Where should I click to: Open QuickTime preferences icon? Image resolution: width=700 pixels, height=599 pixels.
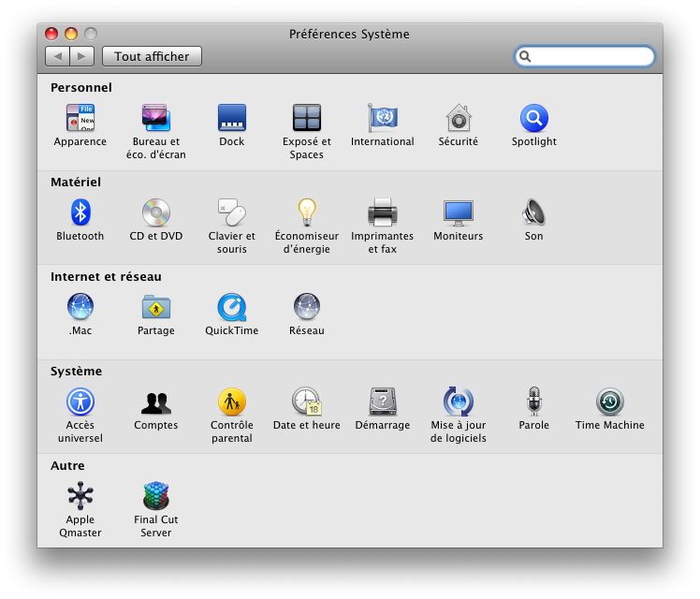tap(232, 307)
